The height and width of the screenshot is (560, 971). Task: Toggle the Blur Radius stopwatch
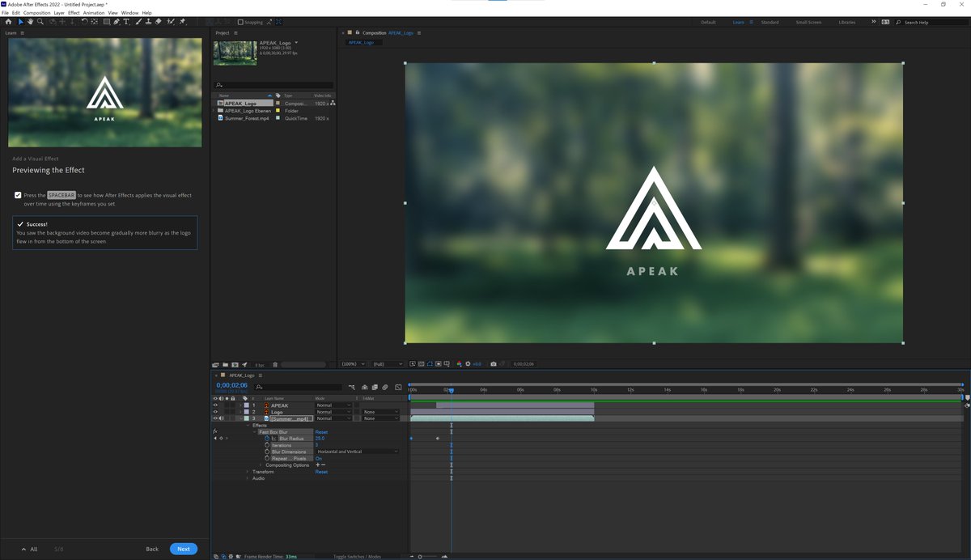point(267,439)
